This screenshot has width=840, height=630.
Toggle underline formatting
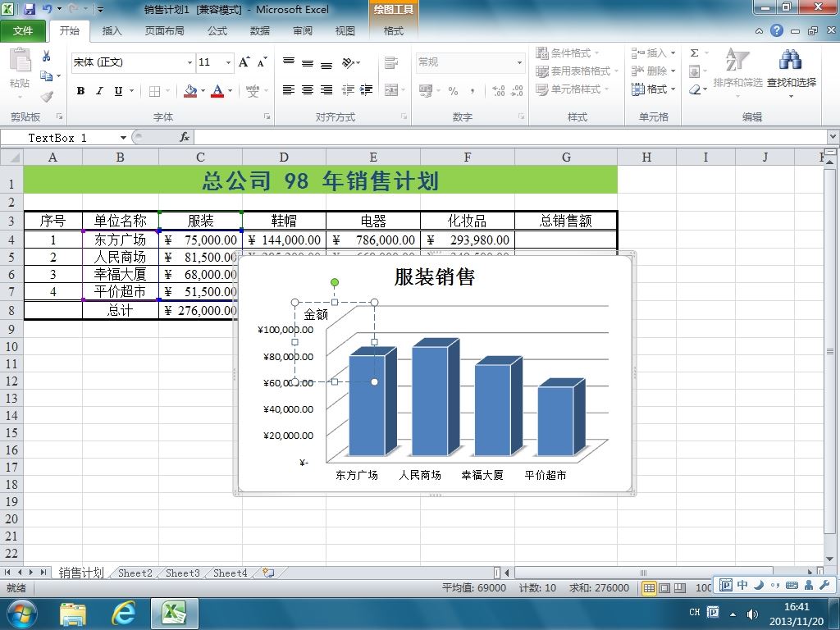click(x=118, y=91)
